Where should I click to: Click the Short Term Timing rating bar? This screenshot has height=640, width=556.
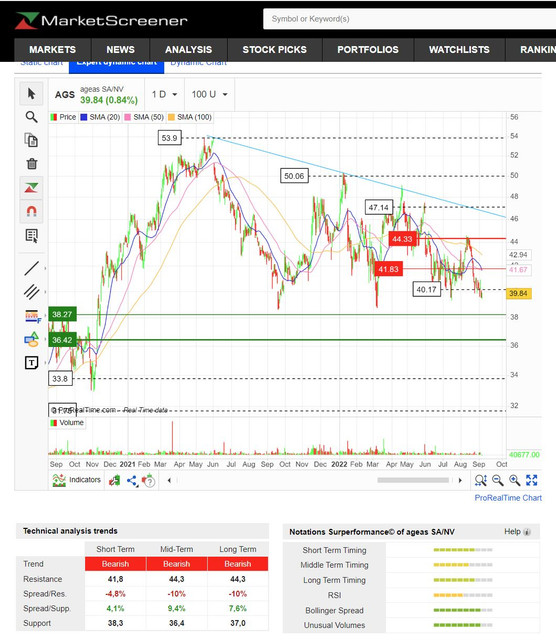pos(463,550)
